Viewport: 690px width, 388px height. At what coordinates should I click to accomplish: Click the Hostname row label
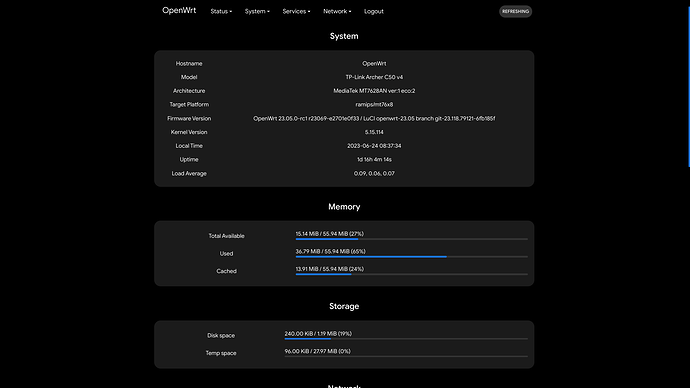pyautogui.click(x=189, y=63)
